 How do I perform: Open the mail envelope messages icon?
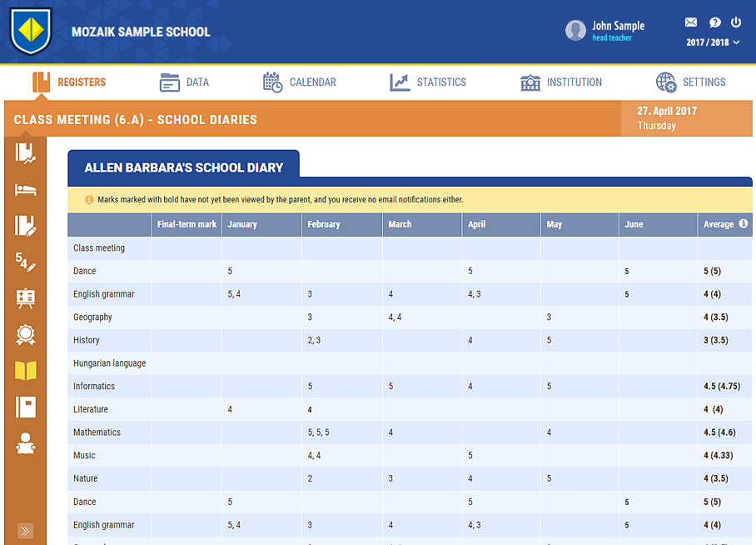691,22
